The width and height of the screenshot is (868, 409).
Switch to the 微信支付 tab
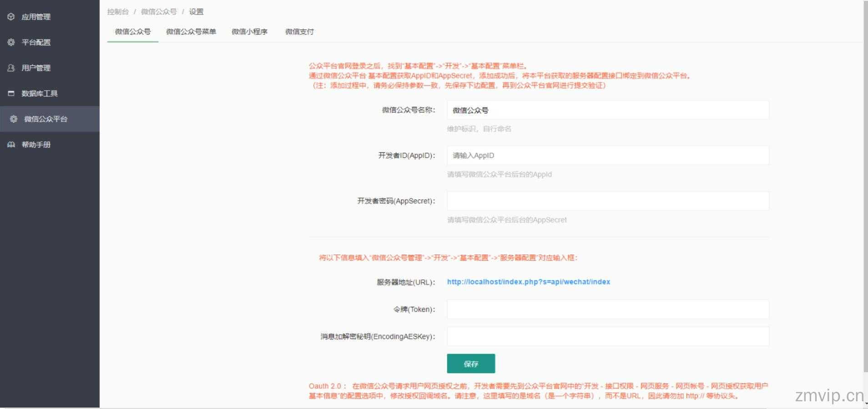coord(299,32)
